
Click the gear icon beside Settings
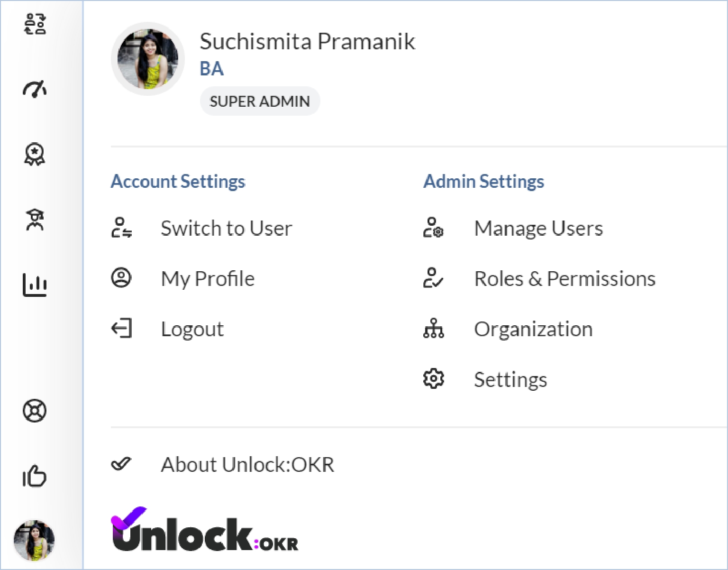click(x=433, y=379)
